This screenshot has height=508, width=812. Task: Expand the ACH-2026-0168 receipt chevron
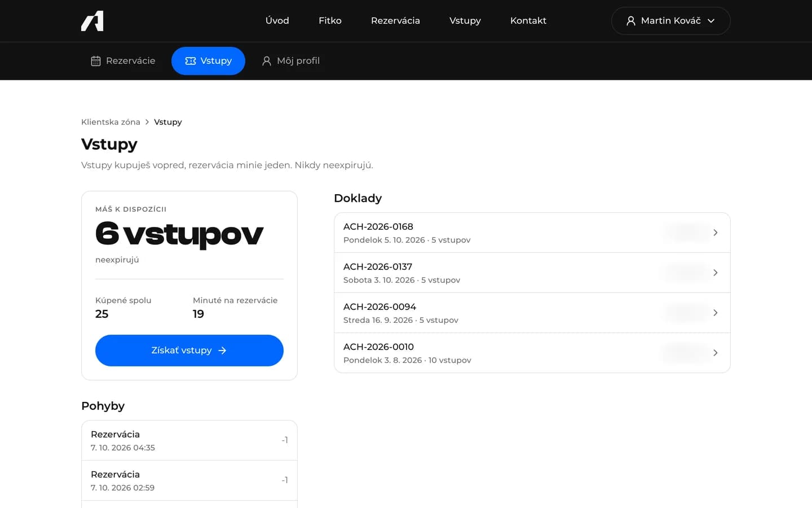[715, 233]
